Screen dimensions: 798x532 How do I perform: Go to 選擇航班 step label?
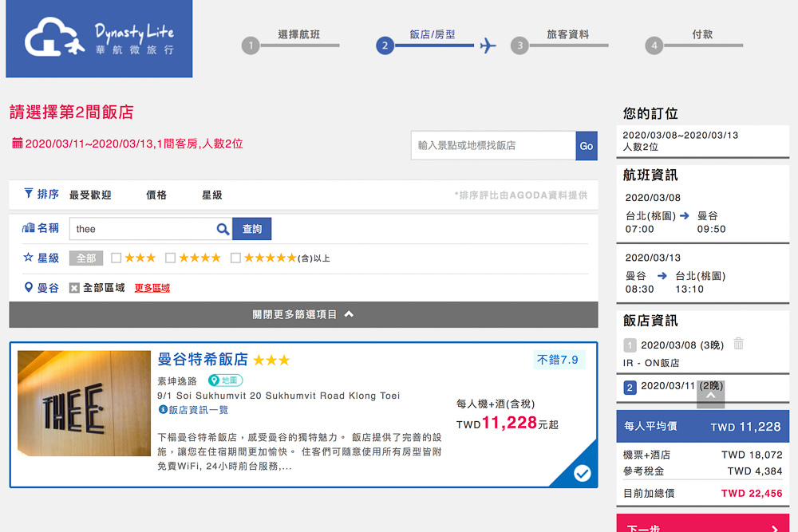coord(299,34)
